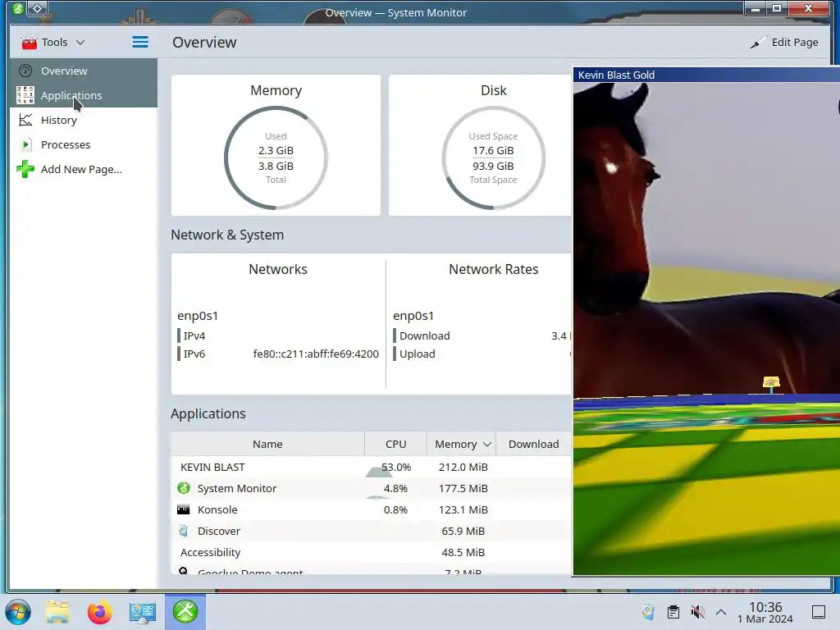Open the Tools dropdown menu
The width and height of the screenshot is (840, 630).
point(52,42)
